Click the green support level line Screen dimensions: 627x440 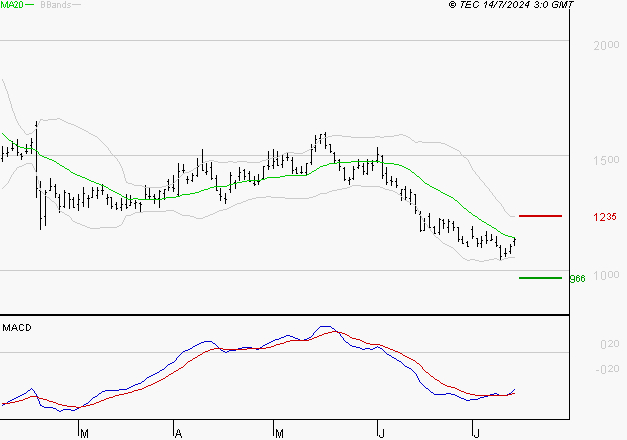[540, 278]
